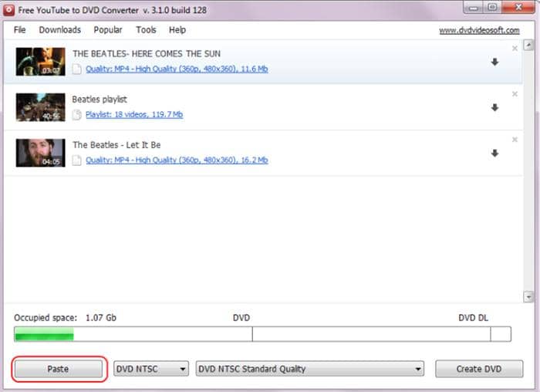Open the Help menu
This screenshot has height=392, width=540.
click(x=177, y=30)
